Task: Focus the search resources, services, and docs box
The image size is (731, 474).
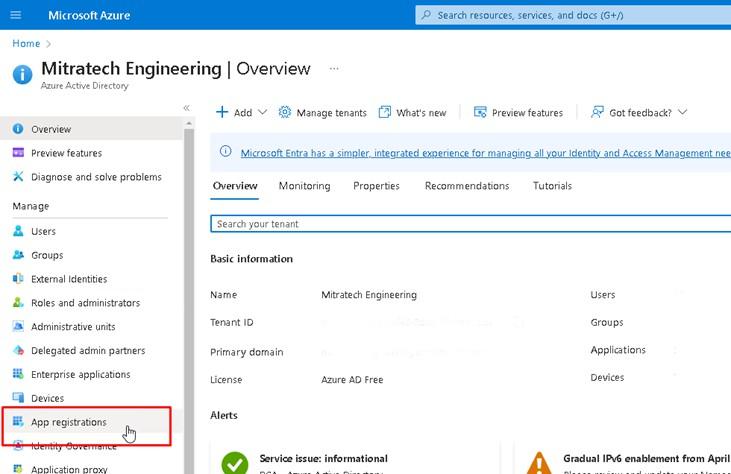Action: pyautogui.click(x=573, y=15)
